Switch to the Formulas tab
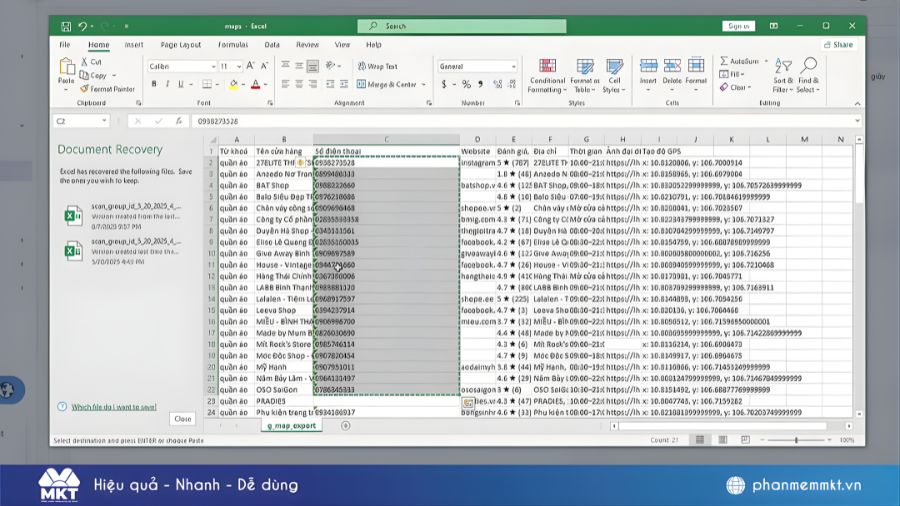This screenshot has width=900, height=506. pyautogui.click(x=232, y=44)
